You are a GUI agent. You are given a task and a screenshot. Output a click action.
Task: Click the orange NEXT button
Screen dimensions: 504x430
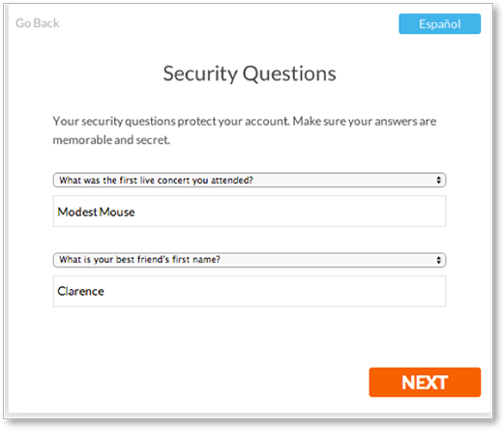[425, 383]
